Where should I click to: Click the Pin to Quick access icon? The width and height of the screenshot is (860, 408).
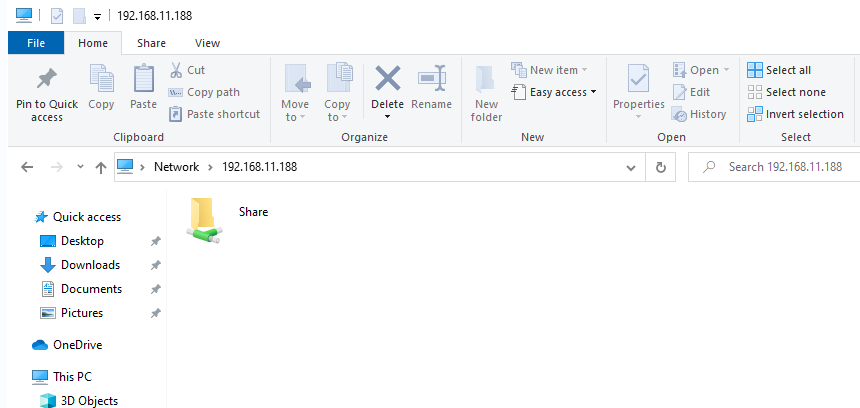[x=46, y=79]
